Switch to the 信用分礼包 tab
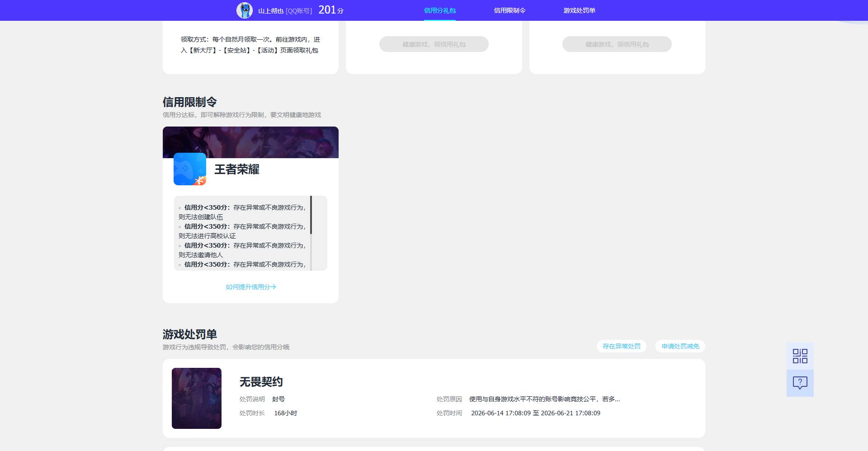Viewport: 868px width, 451px height. pos(439,10)
